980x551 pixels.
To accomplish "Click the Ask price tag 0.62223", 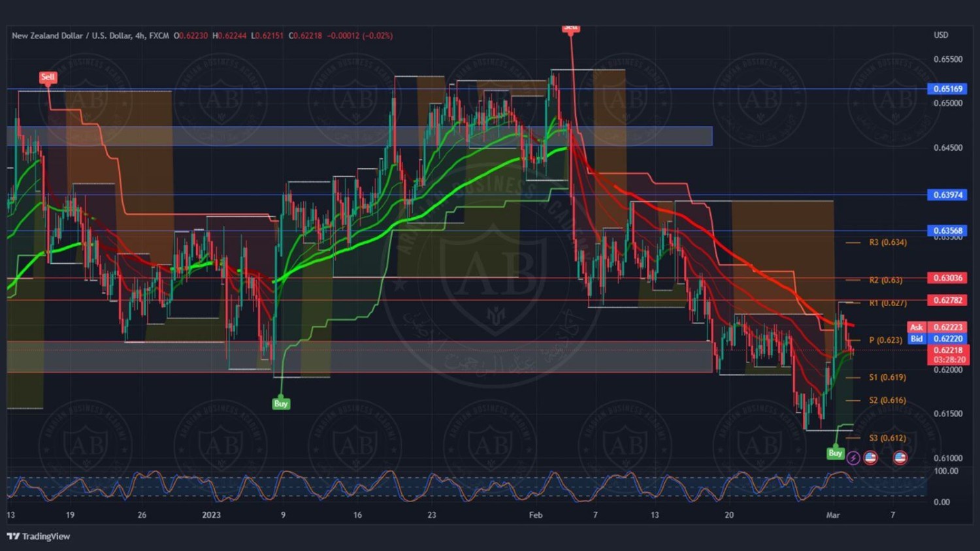I will click(x=938, y=327).
